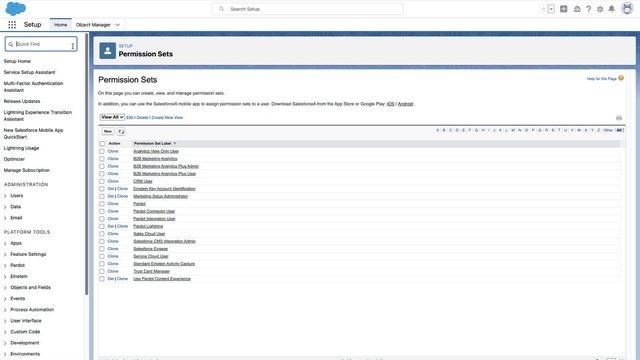Image resolution: width=640 pixels, height=360 pixels.
Task: Check the Sales Cloud User row checkbox
Action: (x=102, y=234)
